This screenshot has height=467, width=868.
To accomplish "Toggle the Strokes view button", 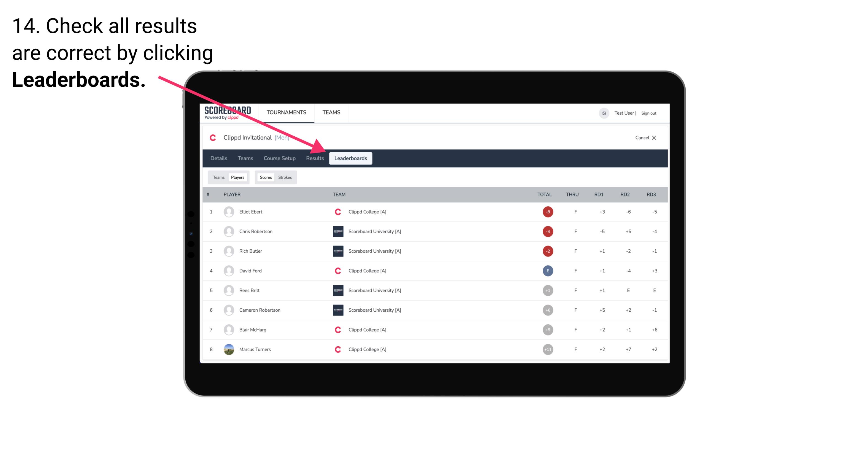I will (285, 177).
